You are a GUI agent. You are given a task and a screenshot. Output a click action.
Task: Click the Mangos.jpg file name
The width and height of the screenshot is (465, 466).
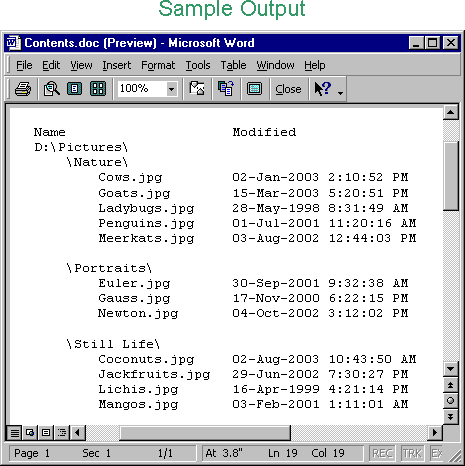point(138,405)
